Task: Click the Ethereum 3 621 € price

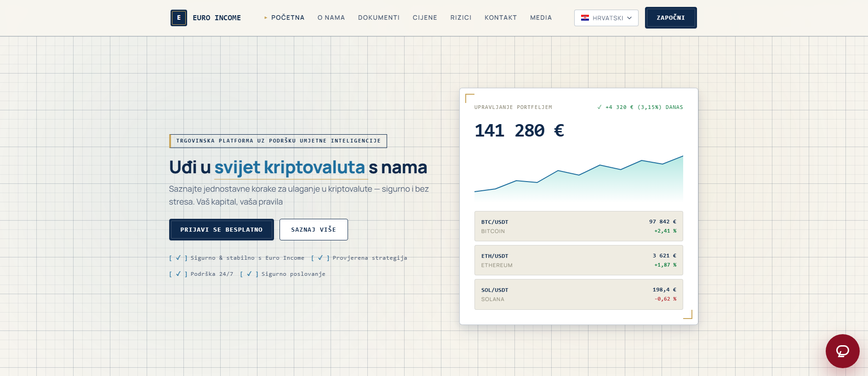Action: pyautogui.click(x=664, y=256)
